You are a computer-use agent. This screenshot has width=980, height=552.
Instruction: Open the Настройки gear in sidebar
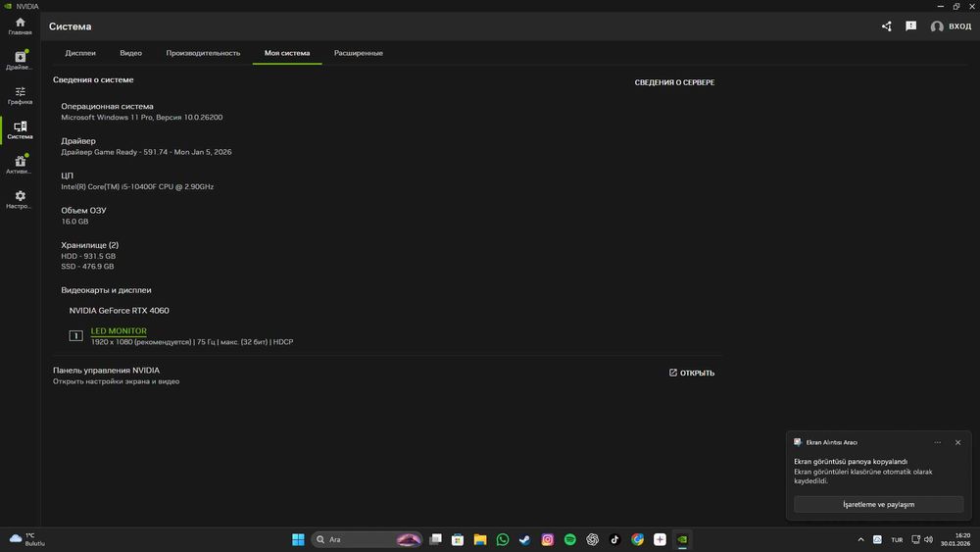20,200
